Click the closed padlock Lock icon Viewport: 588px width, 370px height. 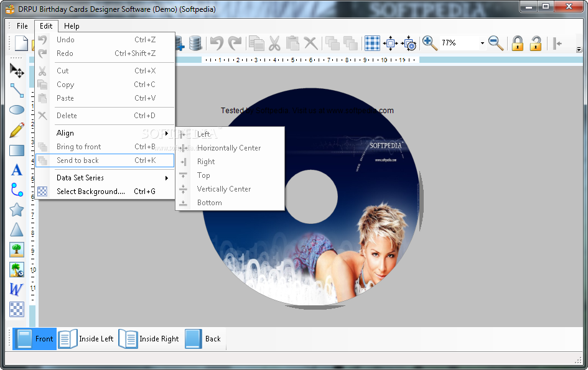pos(518,43)
